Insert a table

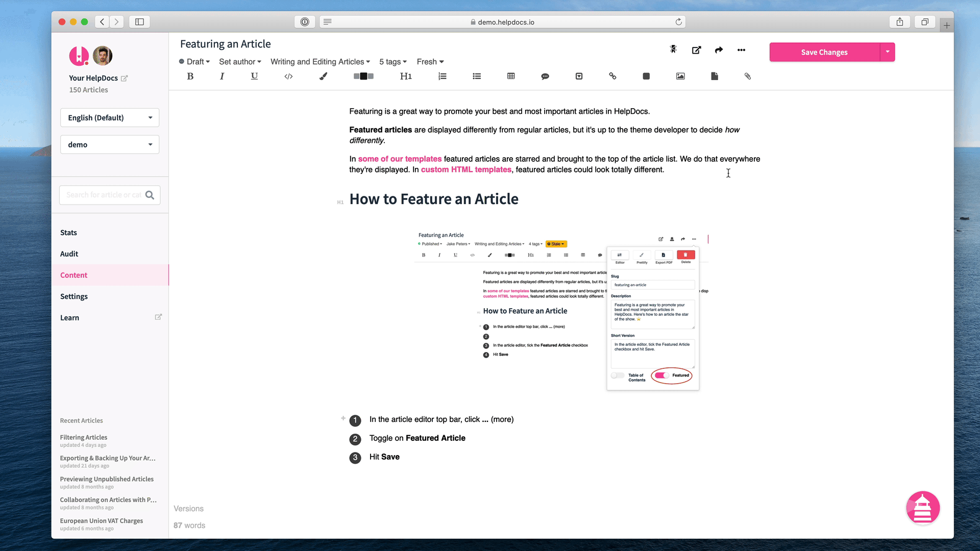(x=511, y=76)
